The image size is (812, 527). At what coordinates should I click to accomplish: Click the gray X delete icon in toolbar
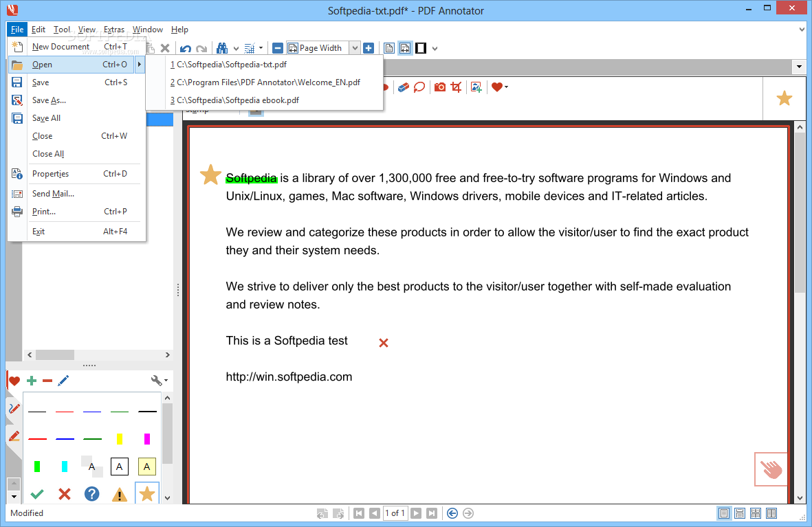[165, 48]
